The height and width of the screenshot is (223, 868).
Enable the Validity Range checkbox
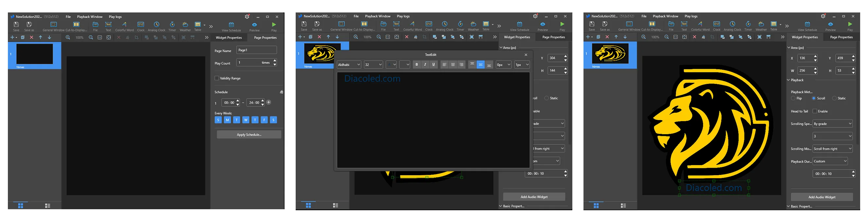(217, 78)
